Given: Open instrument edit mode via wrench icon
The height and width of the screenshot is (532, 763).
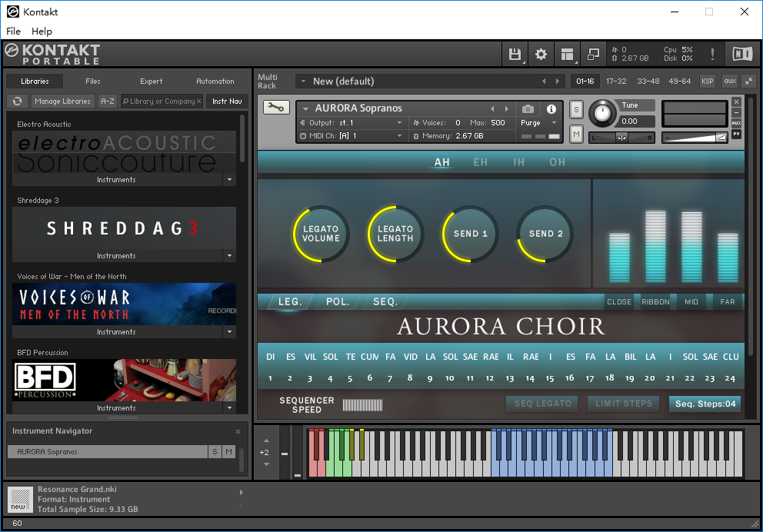Looking at the screenshot, I should coord(276,108).
